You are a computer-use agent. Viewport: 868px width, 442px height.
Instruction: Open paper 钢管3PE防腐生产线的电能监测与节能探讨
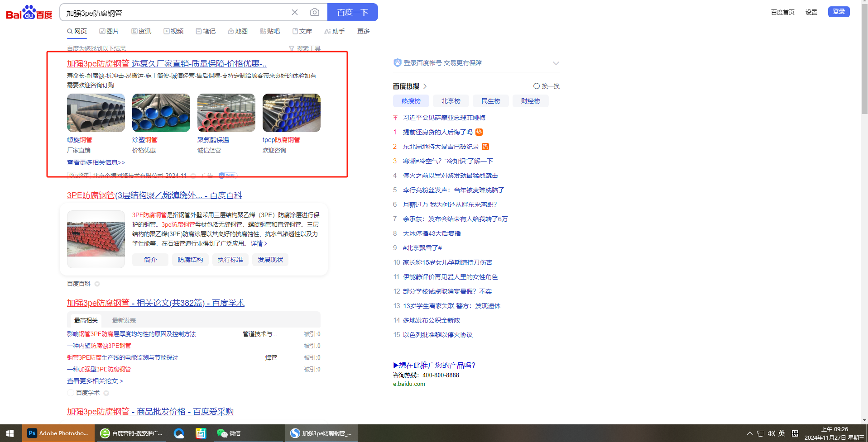tap(122, 357)
